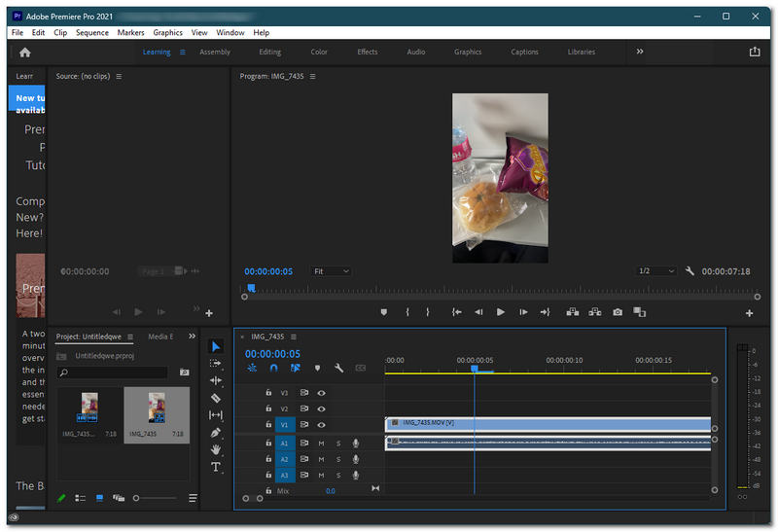This screenshot has width=778, height=532.
Task: Click the Lift button
Action: 573,312
